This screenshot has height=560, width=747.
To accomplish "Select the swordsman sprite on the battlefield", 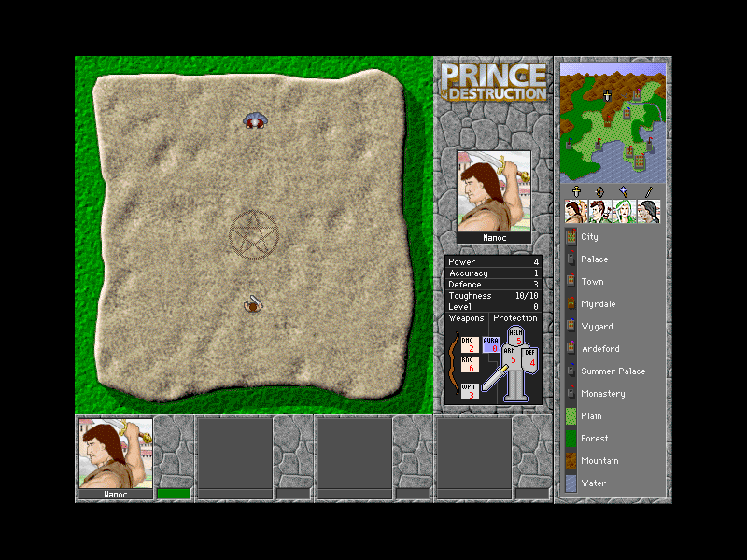I will [x=253, y=304].
